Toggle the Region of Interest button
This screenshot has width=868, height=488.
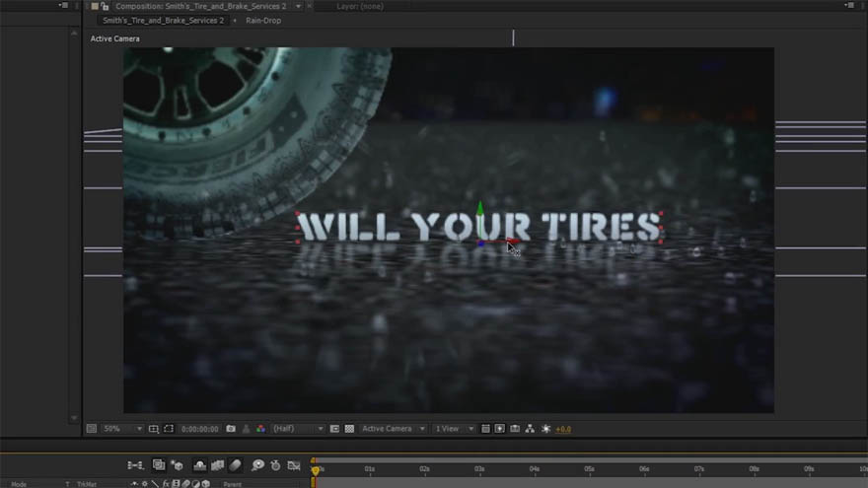[x=334, y=429]
